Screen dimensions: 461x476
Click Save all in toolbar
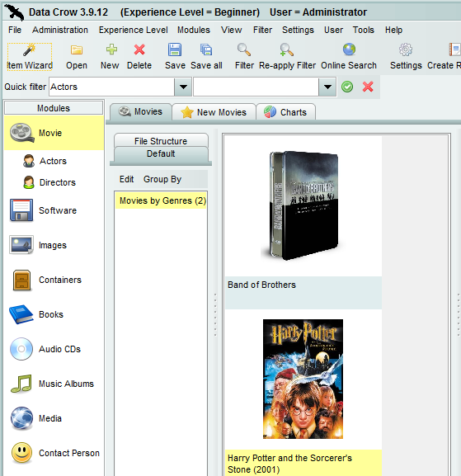[206, 57]
